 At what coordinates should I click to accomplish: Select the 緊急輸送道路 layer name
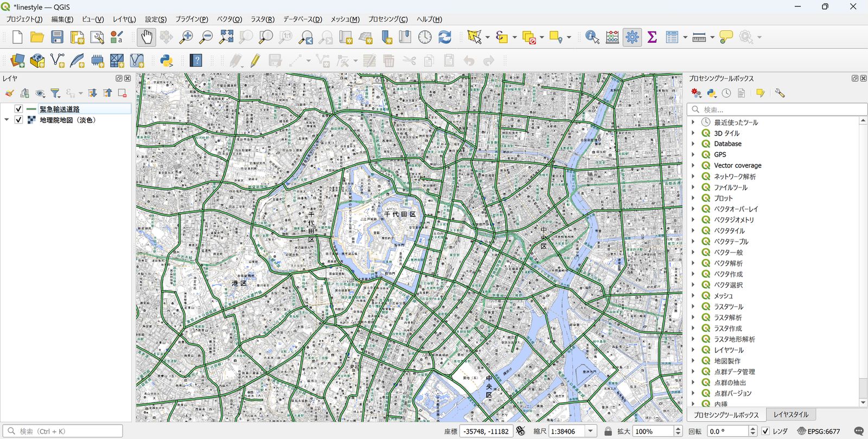[60, 109]
